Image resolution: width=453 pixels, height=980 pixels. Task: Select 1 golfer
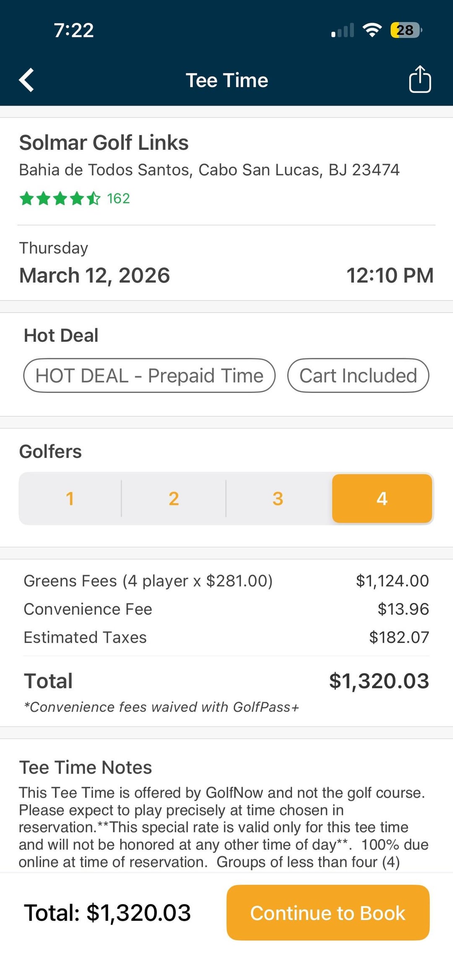pyautogui.click(x=70, y=499)
